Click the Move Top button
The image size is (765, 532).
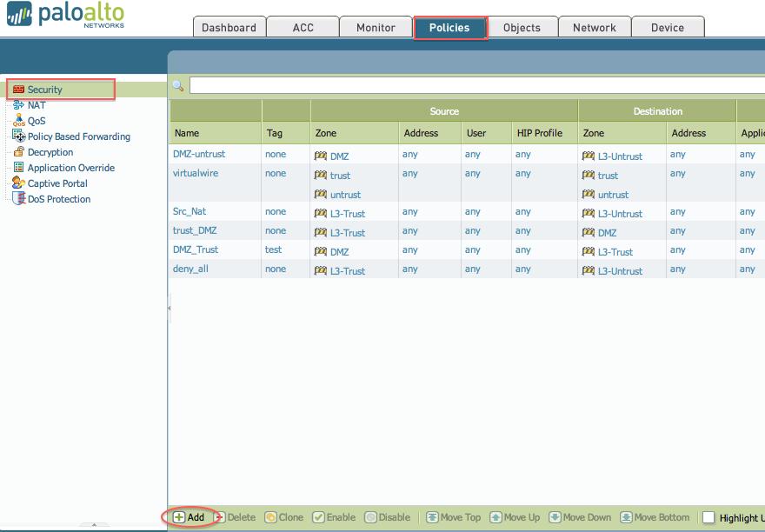coord(454,517)
